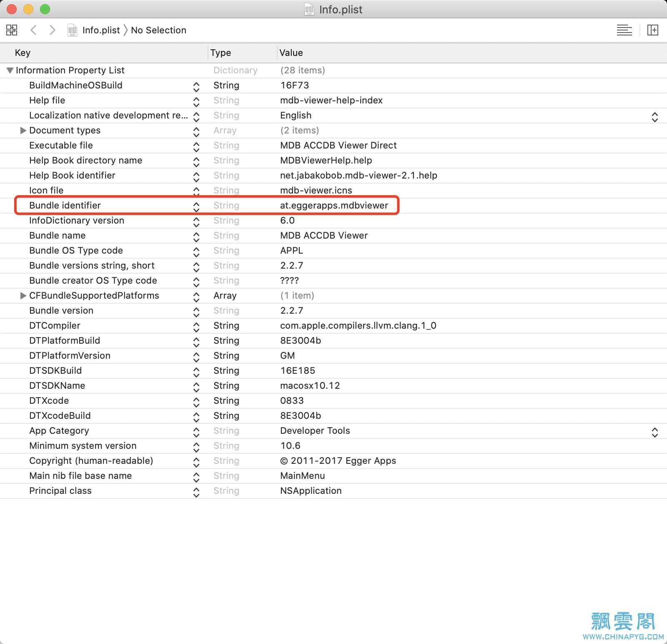Select value MDBViewerHelp.help
This screenshot has height=644, width=667.
point(326,160)
